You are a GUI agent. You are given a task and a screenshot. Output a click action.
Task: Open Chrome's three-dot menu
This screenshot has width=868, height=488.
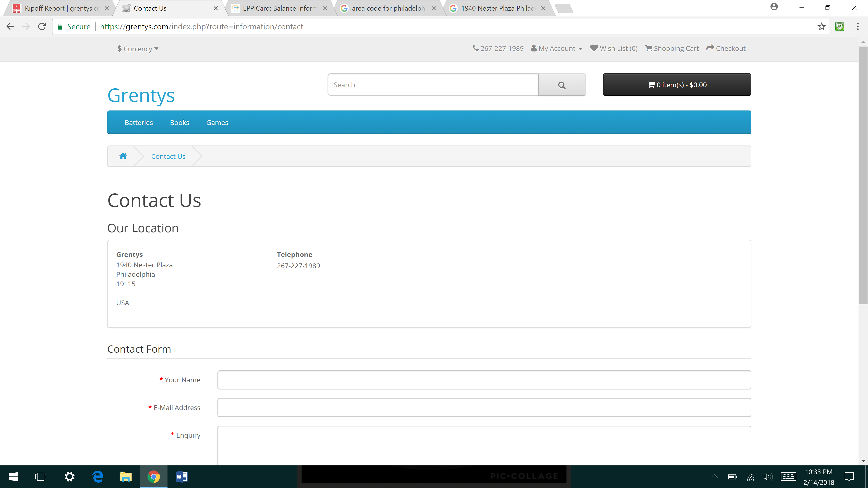point(858,27)
